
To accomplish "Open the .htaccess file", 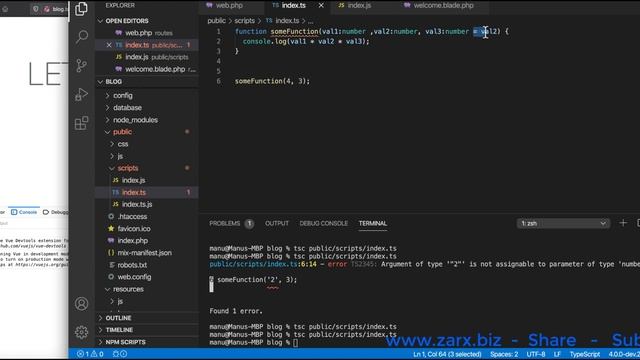I will (x=132, y=217).
